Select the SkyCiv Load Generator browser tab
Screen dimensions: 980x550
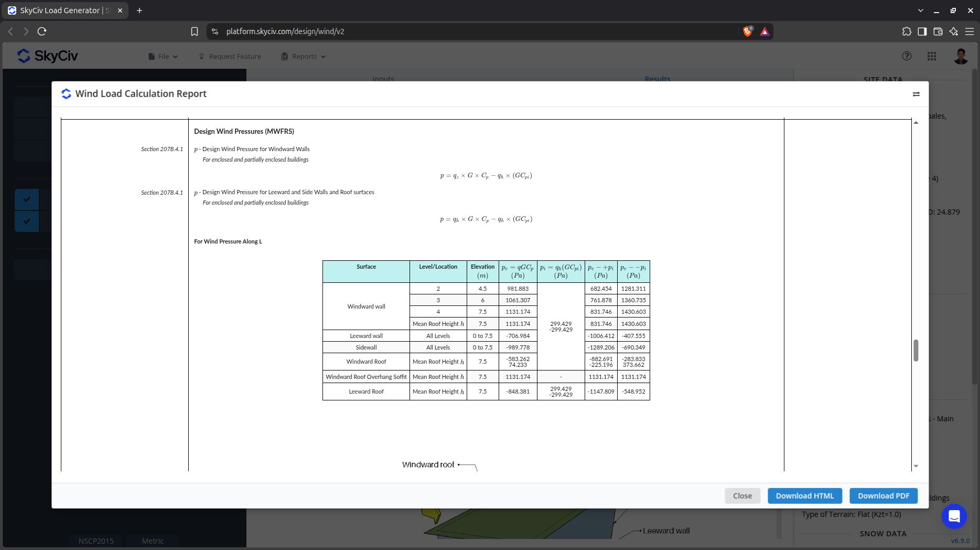(66, 10)
